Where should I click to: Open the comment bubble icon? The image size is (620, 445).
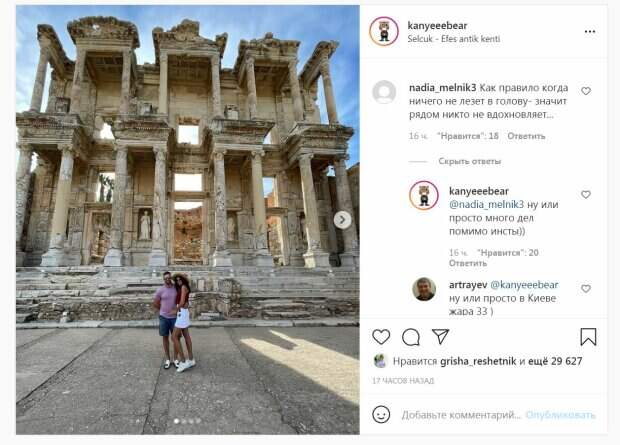click(x=411, y=337)
